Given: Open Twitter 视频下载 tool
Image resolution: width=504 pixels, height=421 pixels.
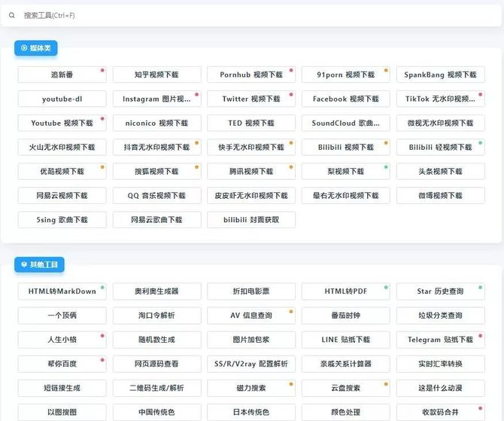Looking at the screenshot, I should pos(251,99).
